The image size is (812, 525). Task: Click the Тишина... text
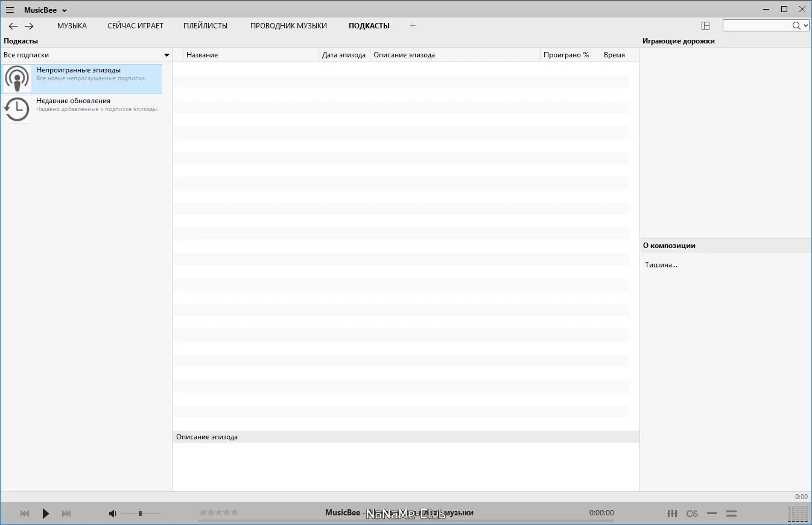pyautogui.click(x=661, y=265)
